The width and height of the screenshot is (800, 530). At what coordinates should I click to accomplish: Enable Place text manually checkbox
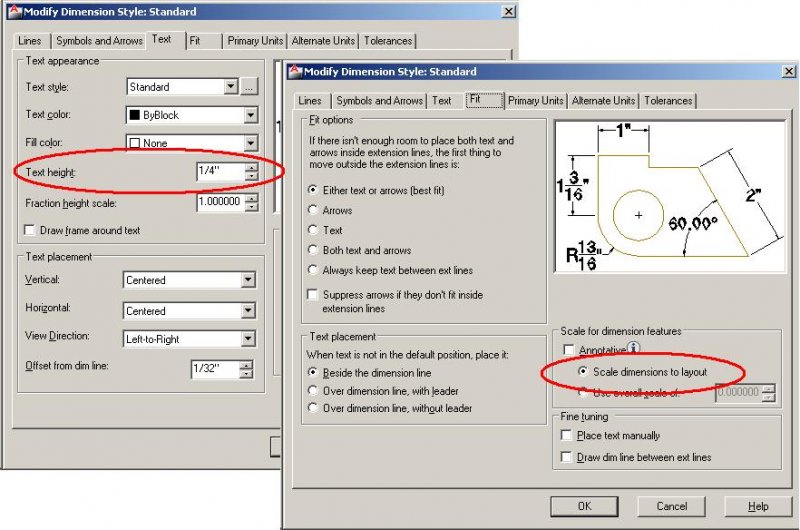(x=566, y=435)
